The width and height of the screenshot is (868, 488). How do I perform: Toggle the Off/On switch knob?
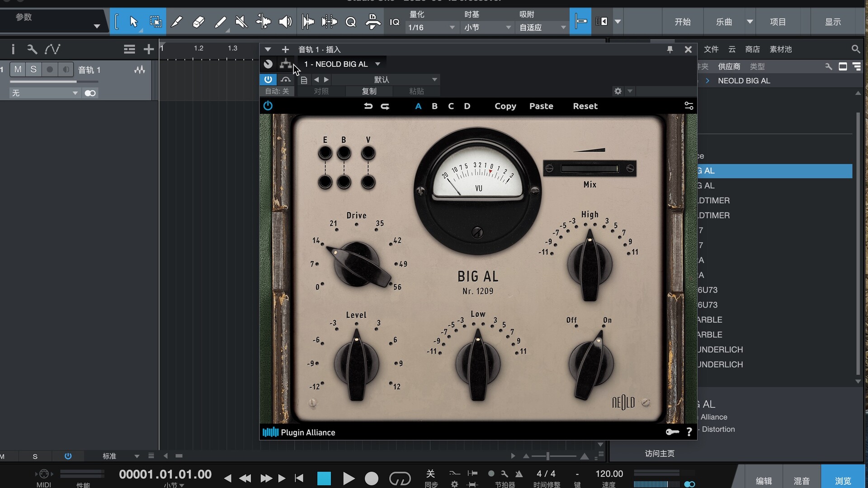click(x=590, y=365)
